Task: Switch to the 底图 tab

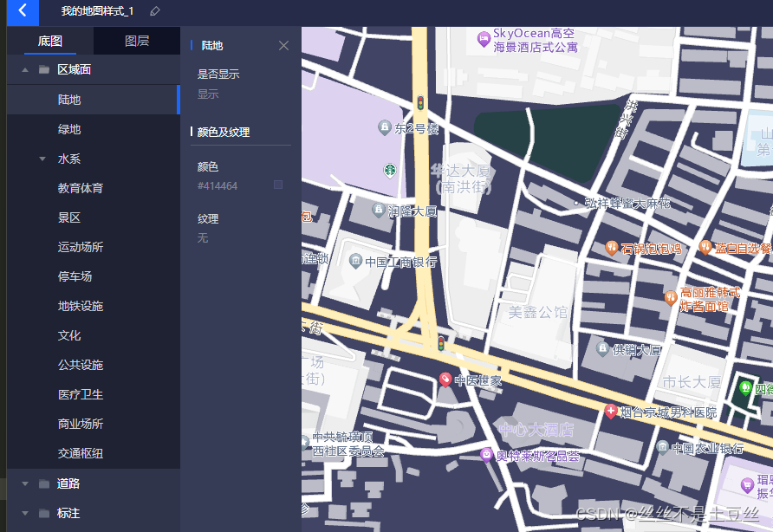Action: click(x=50, y=41)
